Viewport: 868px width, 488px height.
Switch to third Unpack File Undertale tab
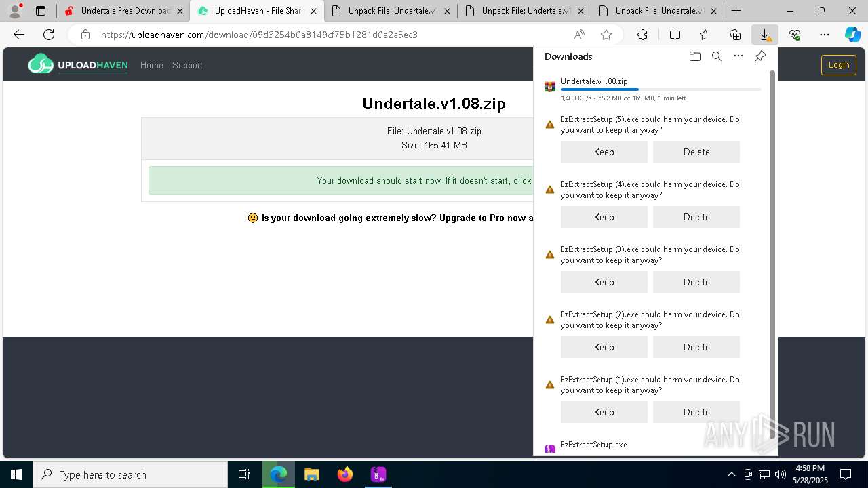[658, 11]
